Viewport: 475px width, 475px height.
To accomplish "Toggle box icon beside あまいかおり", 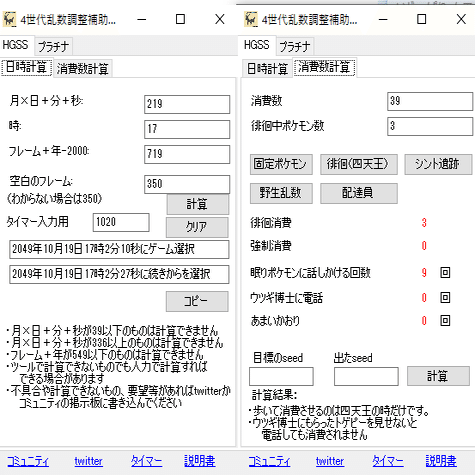I will coord(445,321).
